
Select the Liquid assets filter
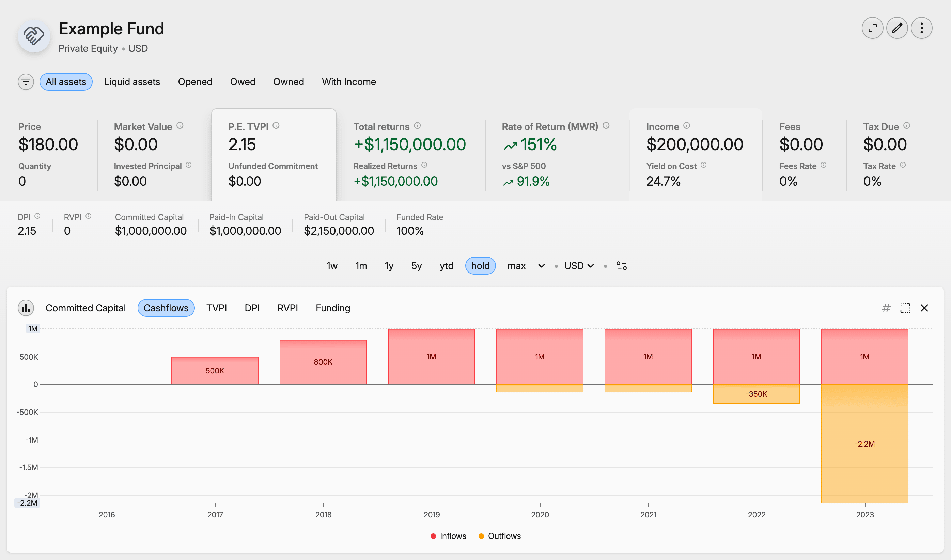point(132,82)
